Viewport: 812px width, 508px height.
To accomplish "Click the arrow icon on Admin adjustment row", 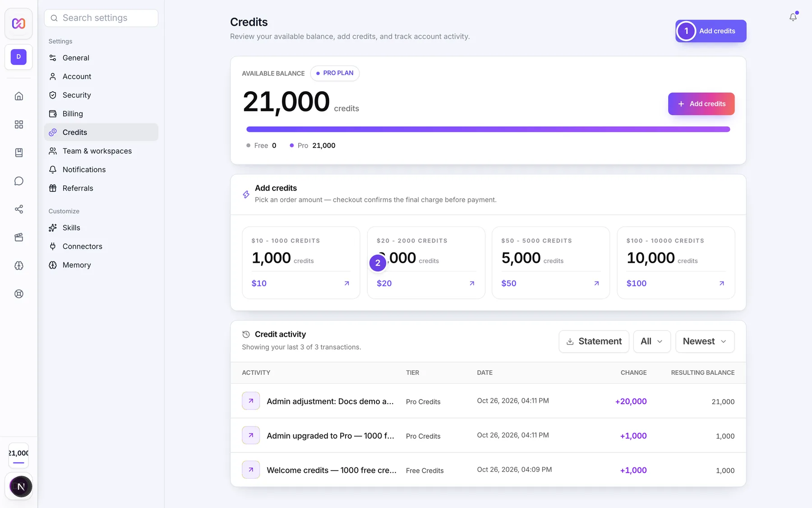I will pos(251,401).
